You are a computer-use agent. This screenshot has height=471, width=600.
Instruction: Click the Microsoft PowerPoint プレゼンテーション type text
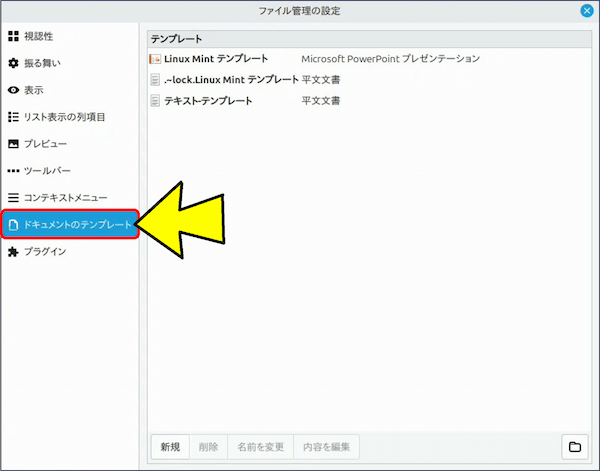click(x=390, y=59)
